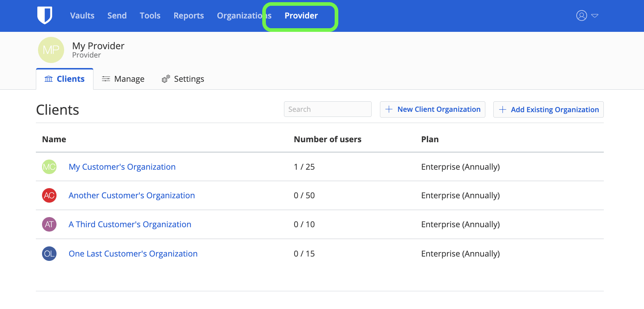The height and width of the screenshot is (309, 644).
Task: Click the Bitwarden shield logo
Action: click(x=45, y=16)
